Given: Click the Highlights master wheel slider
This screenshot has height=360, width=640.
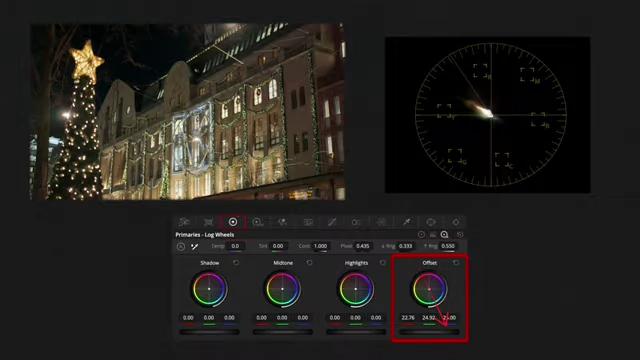Looking at the screenshot, I should [356, 332].
